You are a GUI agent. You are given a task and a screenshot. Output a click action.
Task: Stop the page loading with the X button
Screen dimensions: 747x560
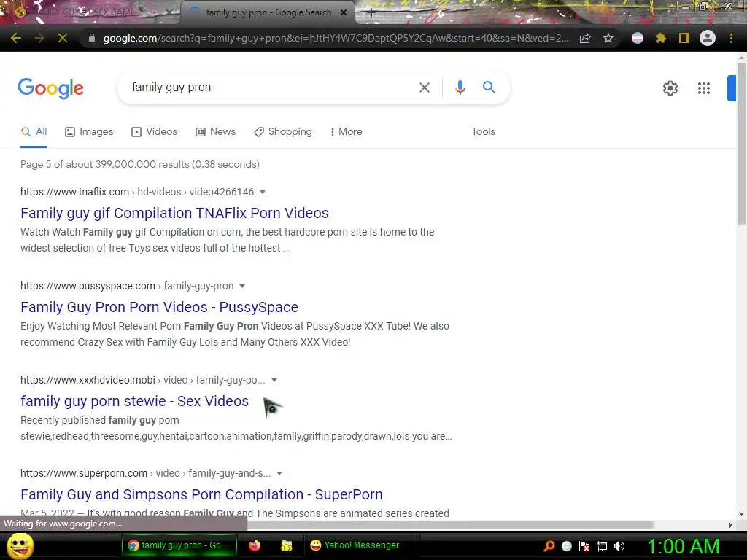click(x=63, y=38)
